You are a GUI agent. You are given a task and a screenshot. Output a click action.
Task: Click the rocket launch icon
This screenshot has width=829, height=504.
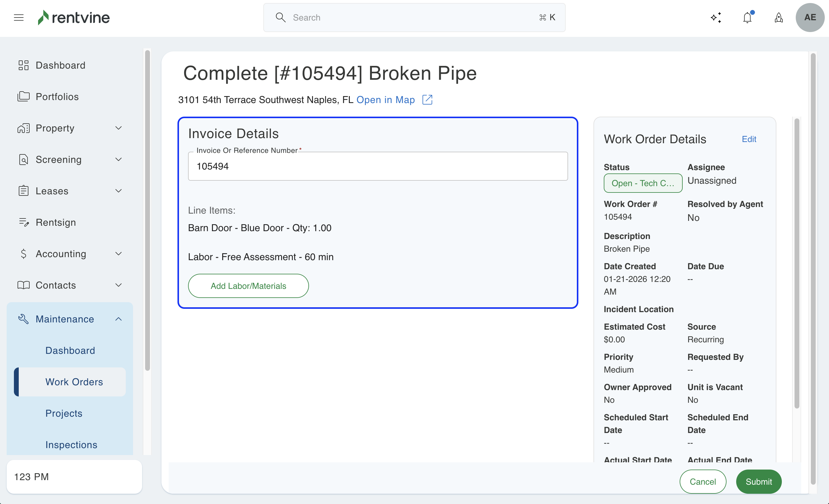pyautogui.click(x=779, y=18)
